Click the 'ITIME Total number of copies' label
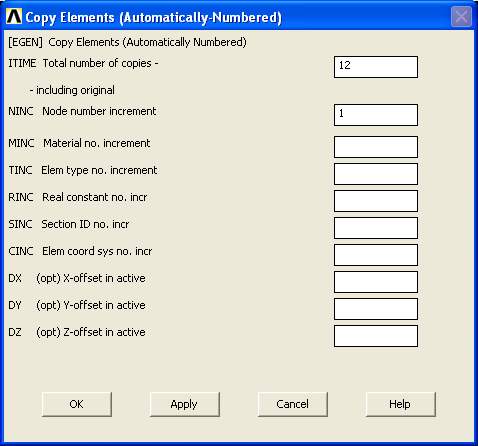The height and width of the screenshot is (446, 478). point(83,63)
